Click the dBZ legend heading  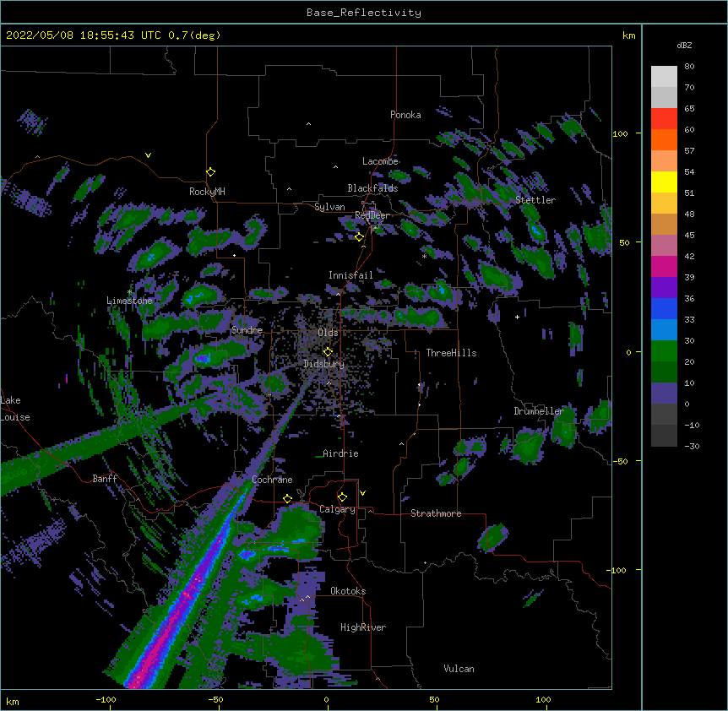(x=684, y=46)
